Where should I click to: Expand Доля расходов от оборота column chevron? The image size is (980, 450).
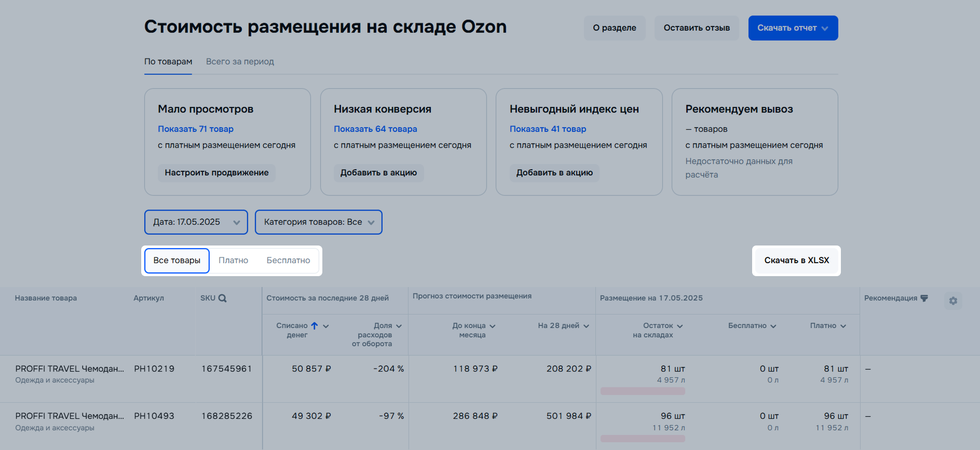399,326
